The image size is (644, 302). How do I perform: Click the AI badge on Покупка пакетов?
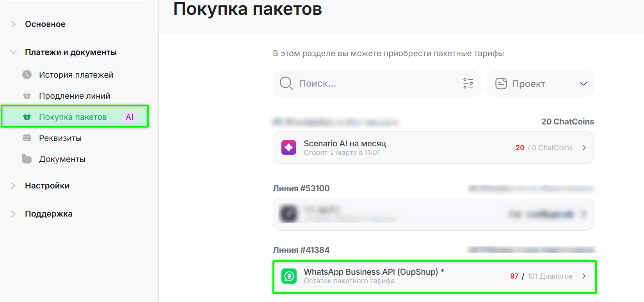coord(130,117)
